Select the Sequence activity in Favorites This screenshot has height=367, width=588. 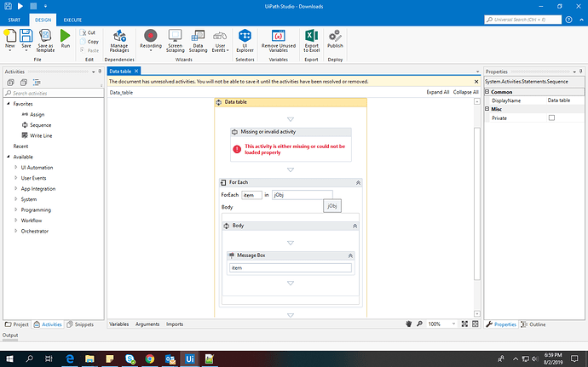click(37, 125)
